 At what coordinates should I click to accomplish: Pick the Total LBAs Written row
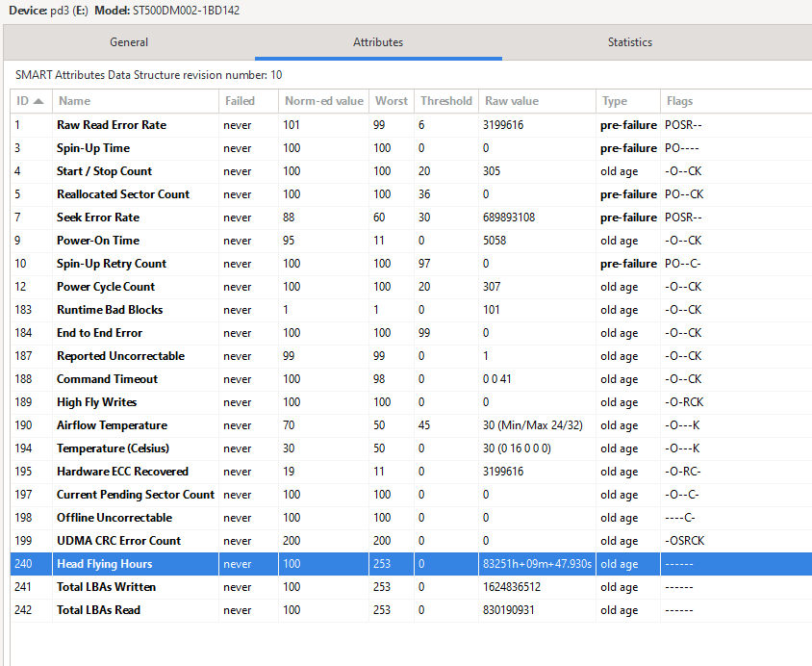coord(106,587)
